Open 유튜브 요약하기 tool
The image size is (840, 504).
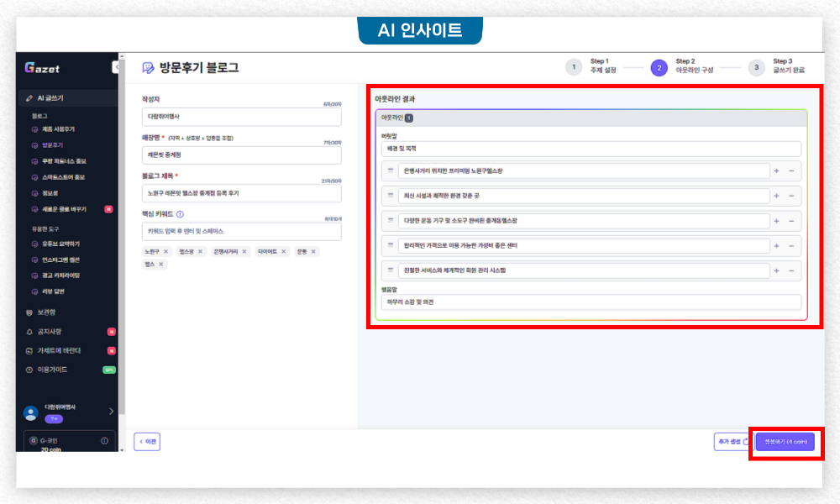point(60,244)
